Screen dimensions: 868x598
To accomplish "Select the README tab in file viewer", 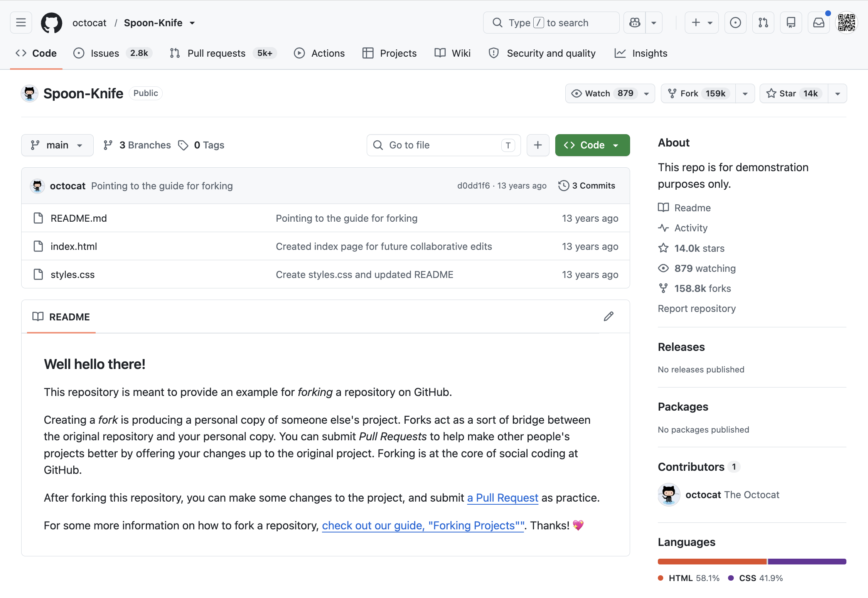I will click(61, 317).
